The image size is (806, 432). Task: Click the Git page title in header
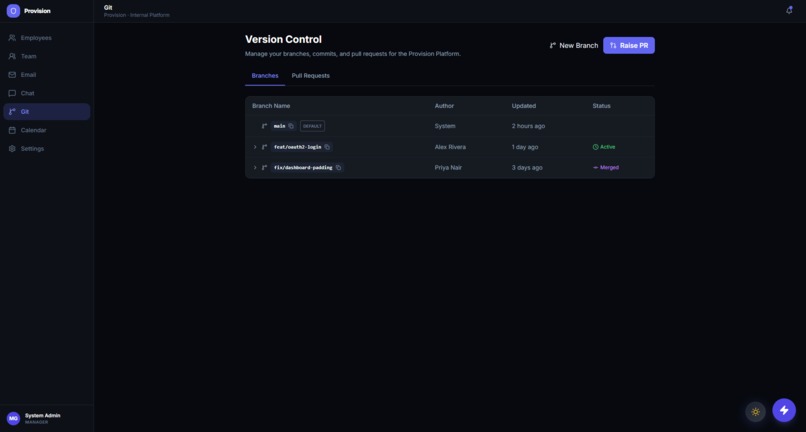pyautogui.click(x=108, y=8)
